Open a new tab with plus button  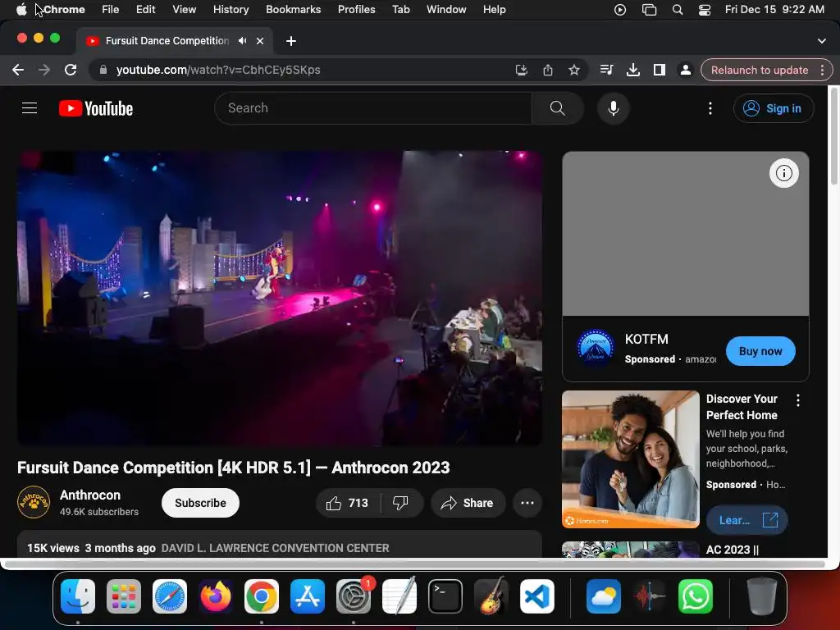(291, 41)
